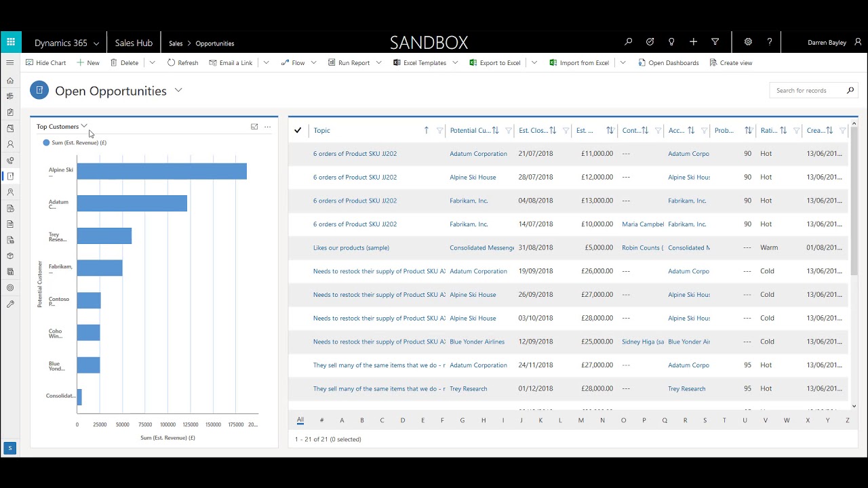
Task: Expand Email a Link dropdown arrow
Action: coord(266,62)
